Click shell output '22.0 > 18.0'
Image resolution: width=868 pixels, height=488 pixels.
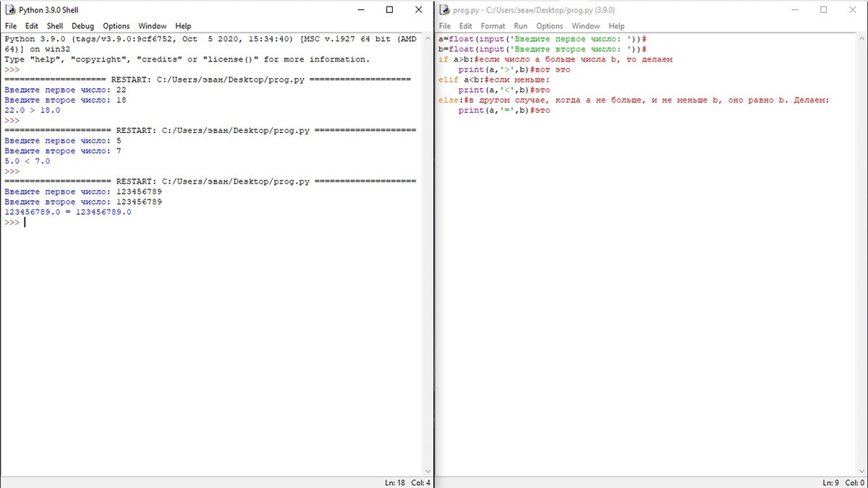click(33, 111)
